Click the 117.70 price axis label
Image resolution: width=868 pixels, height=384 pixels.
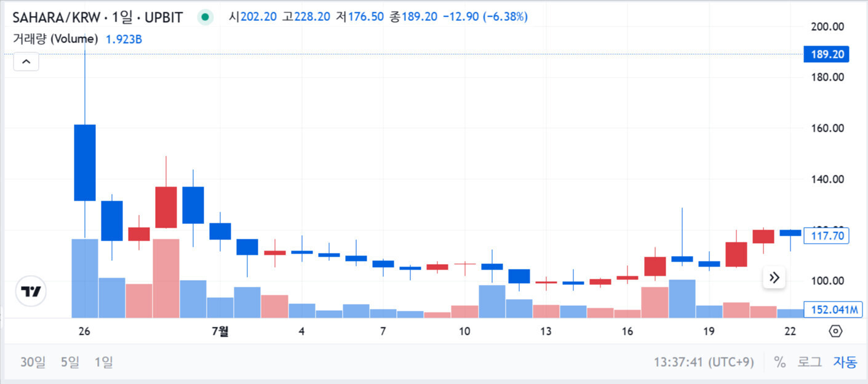click(826, 235)
